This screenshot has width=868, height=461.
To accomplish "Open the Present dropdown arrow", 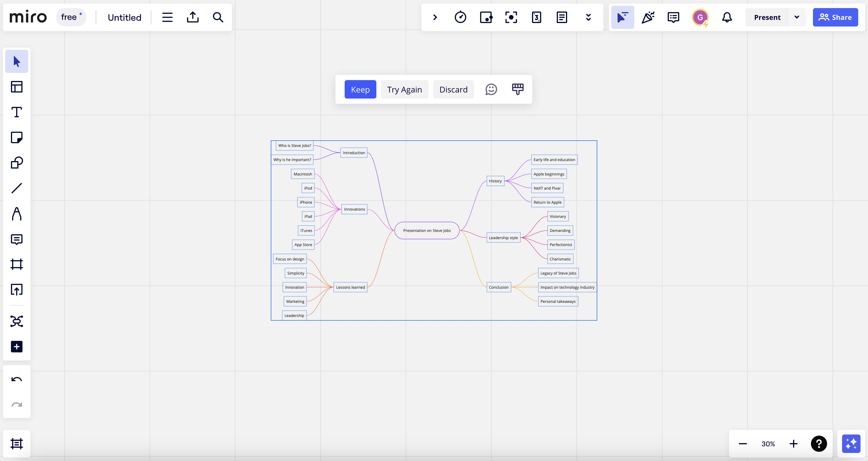I will coord(797,17).
